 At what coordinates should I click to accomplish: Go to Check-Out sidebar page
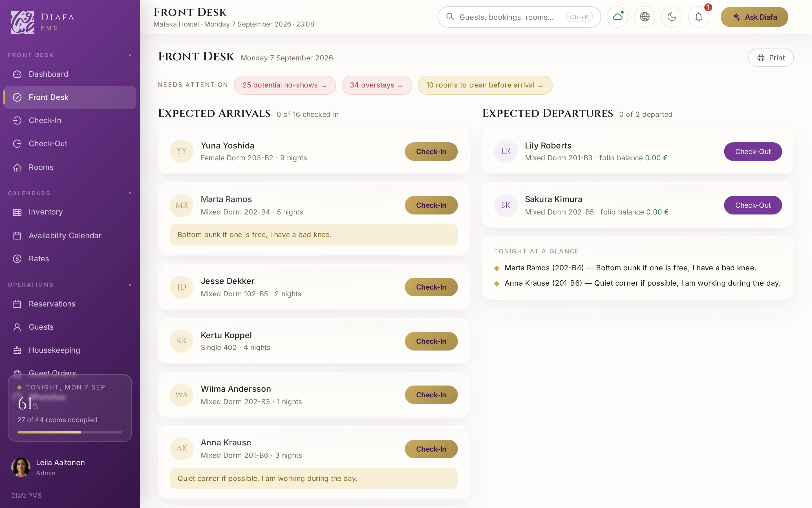click(x=70, y=143)
